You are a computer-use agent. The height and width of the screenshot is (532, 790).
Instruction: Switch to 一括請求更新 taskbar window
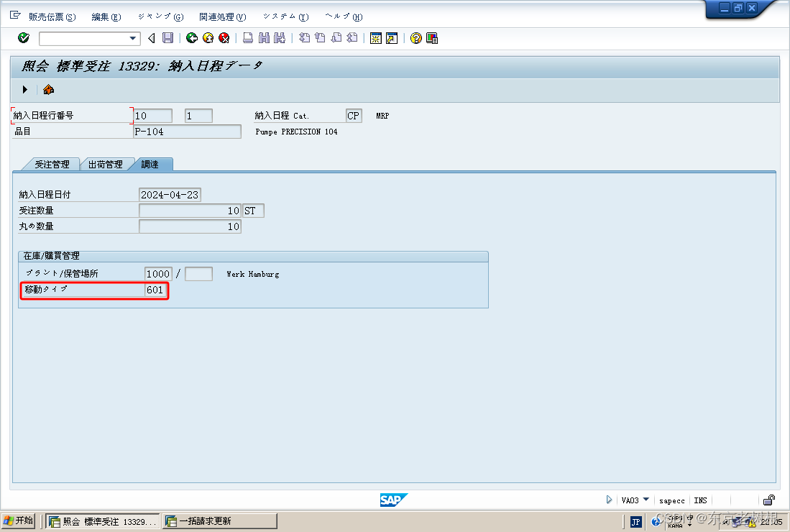pos(220,521)
